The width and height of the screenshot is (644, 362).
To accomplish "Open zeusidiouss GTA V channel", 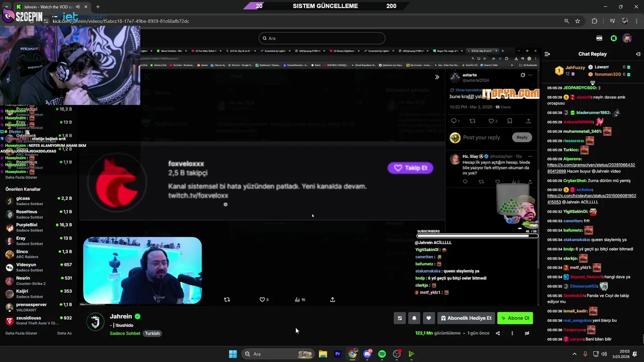I will click(39, 320).
